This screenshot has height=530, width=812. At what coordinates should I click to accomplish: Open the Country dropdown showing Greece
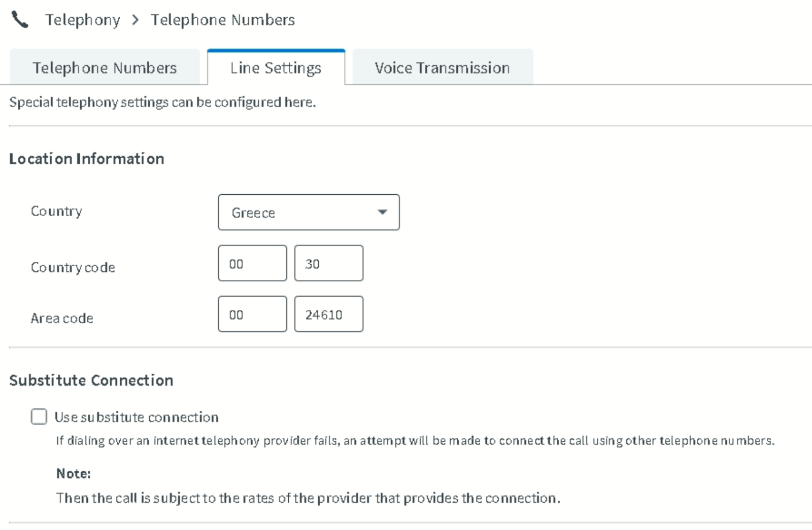pyautogui.click(x=309, y=212)
